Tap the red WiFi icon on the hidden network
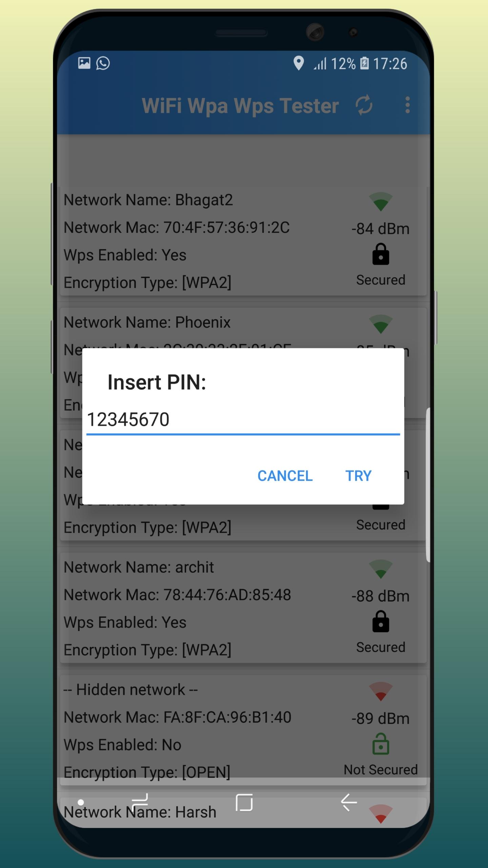The image size is (488, 868). [381, 691]
